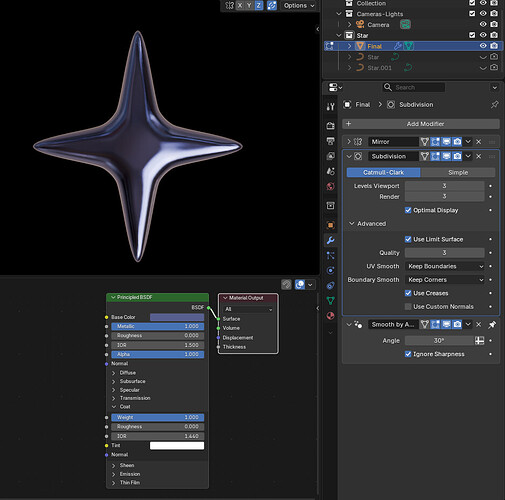Select Catmull-Clark subdivision type
Viewport: 505px width, 500px height.
[x=383, y=172]
